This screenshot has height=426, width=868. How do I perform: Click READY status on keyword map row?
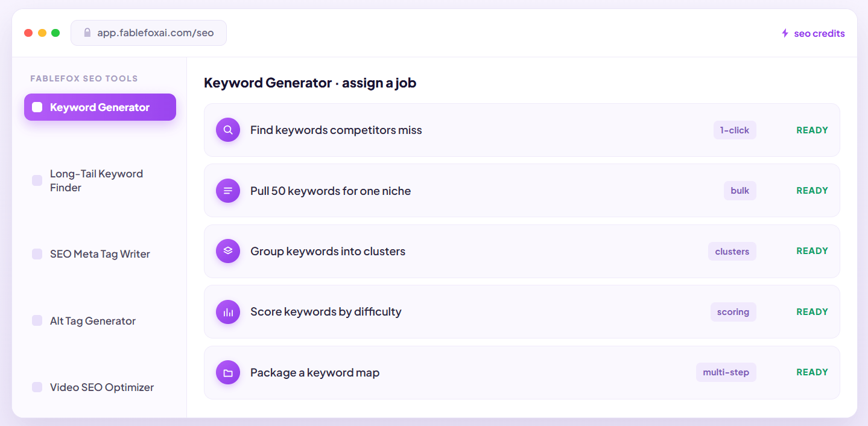(813, 372)
